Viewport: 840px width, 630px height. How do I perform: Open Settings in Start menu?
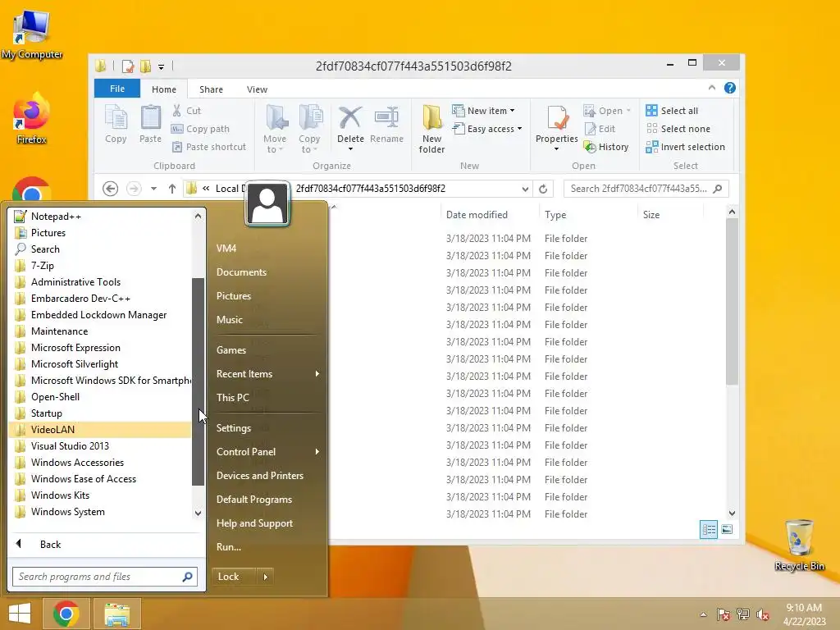(x=234, y=428)
